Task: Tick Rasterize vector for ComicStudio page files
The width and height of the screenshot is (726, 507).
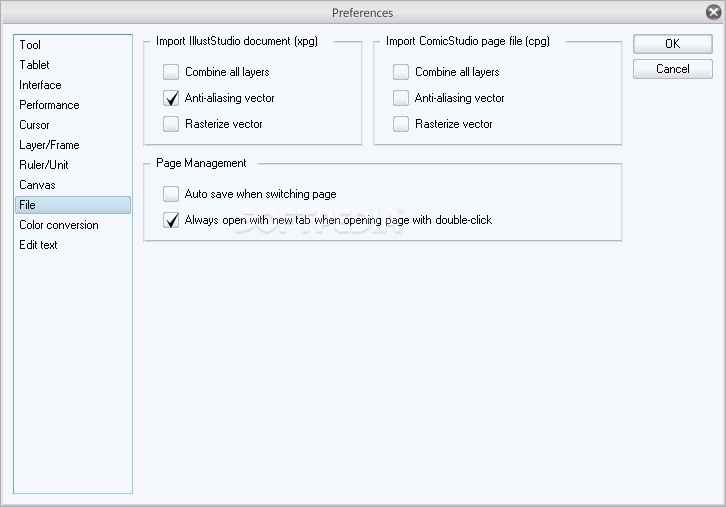Action: [401, 124]
